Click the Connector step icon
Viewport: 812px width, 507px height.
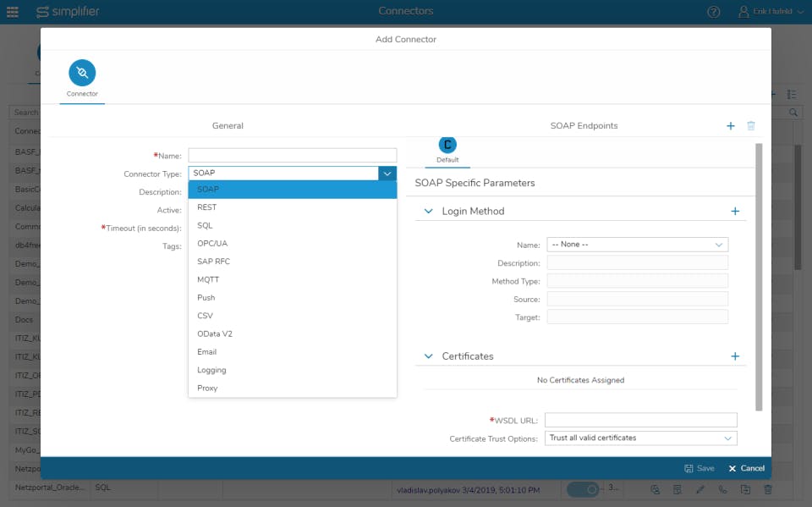point(82,73)
